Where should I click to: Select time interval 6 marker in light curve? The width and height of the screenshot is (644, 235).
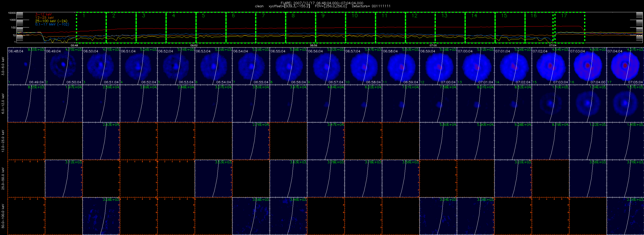(x=233, y=16)
